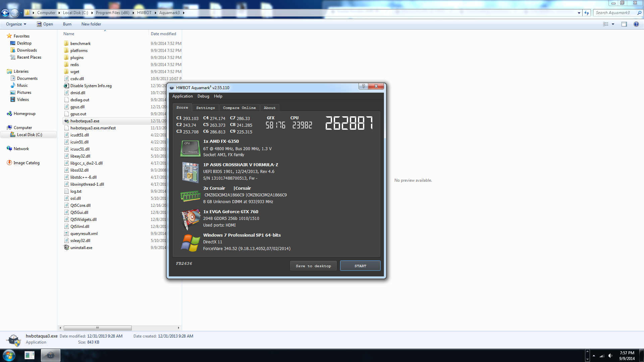
Task: Expand breadcrumb arrow after Local Disk (C:)
Action: coord(92,13)
